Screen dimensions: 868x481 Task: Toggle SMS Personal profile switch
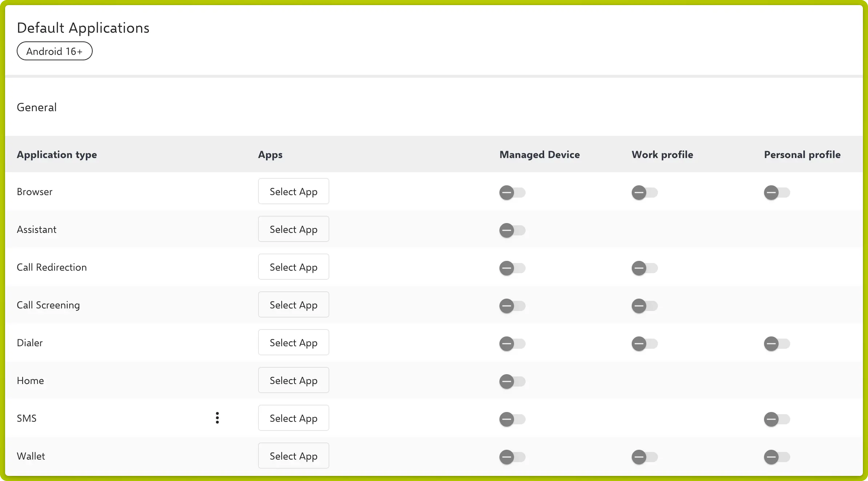[777, 419]
